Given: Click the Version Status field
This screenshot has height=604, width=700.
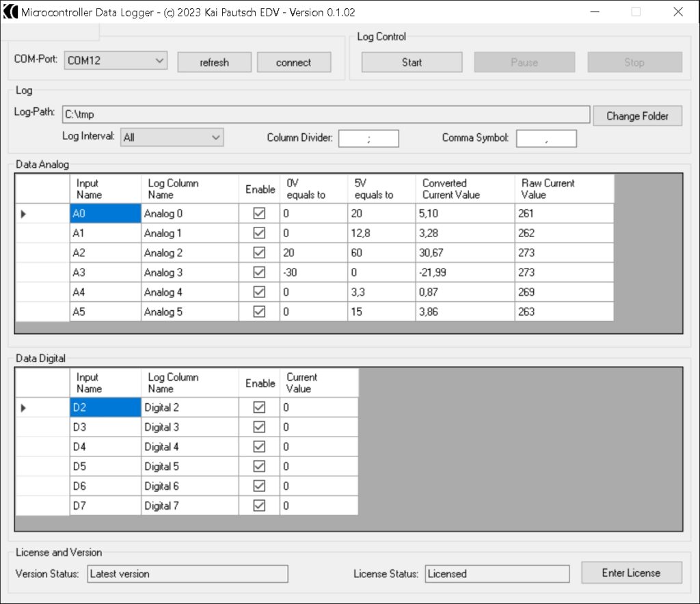Looking at the screenshot, I should click(x=187, y=574).
